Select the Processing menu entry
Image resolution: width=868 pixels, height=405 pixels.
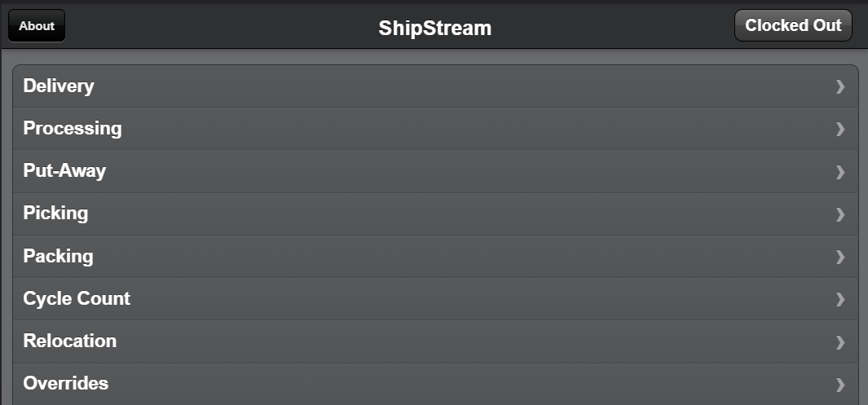[73, 128]
